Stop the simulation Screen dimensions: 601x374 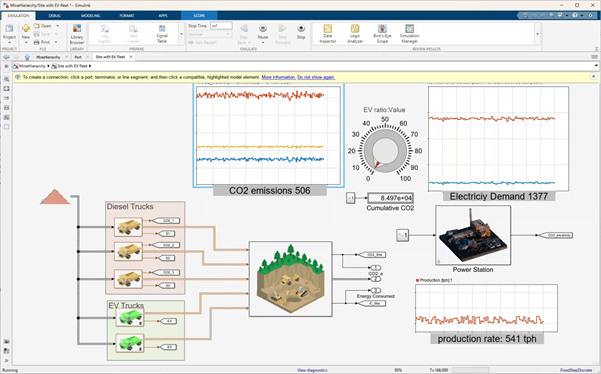301,32
